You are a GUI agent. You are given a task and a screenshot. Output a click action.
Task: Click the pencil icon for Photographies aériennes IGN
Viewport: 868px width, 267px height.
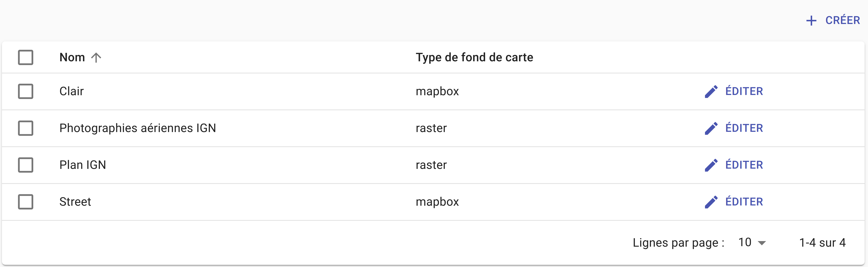pos(711,128)
